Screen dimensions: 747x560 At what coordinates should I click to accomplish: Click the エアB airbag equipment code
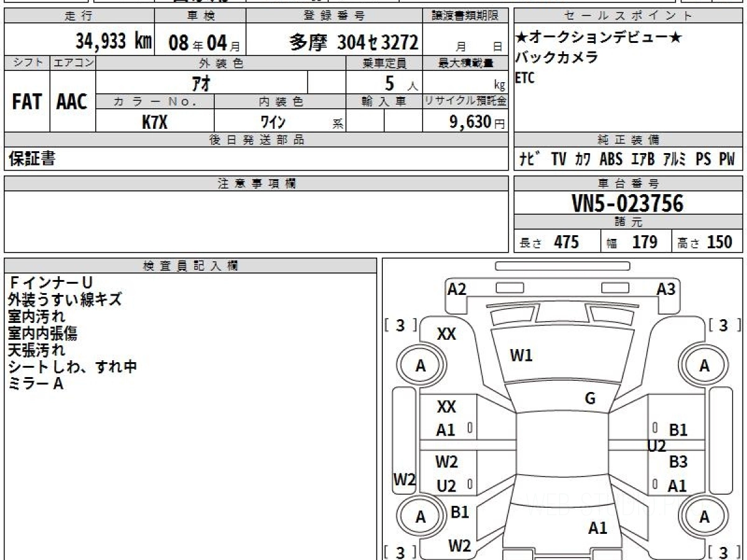tap(642, 160)
